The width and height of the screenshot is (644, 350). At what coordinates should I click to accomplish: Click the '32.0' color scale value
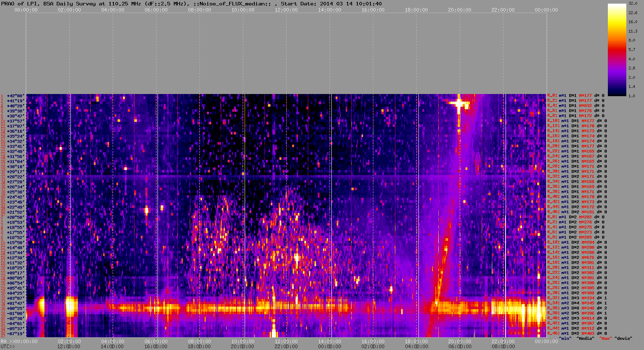[632, 3]
